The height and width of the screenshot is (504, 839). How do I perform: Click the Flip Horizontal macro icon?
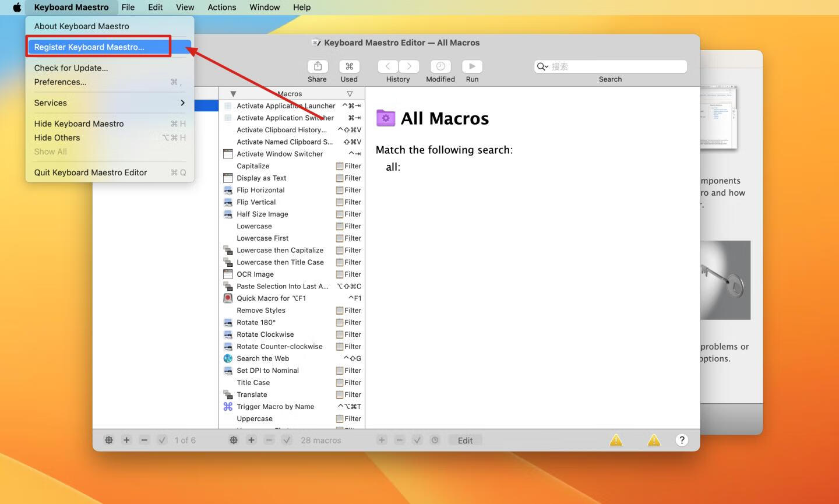point(228,190)
